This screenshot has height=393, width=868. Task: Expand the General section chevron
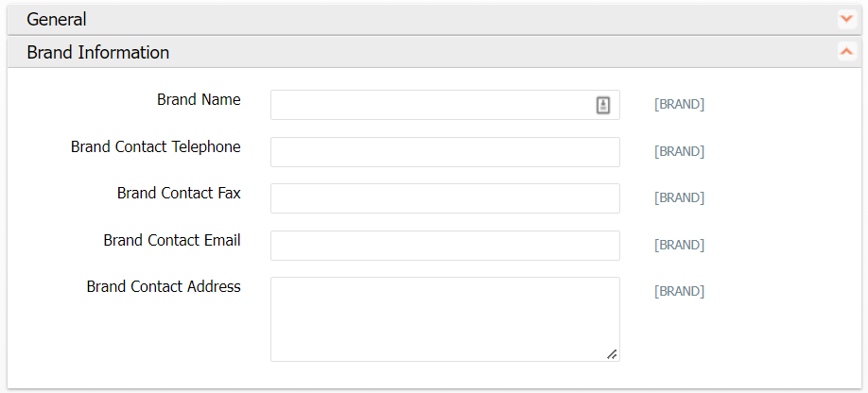pos(845,19)
